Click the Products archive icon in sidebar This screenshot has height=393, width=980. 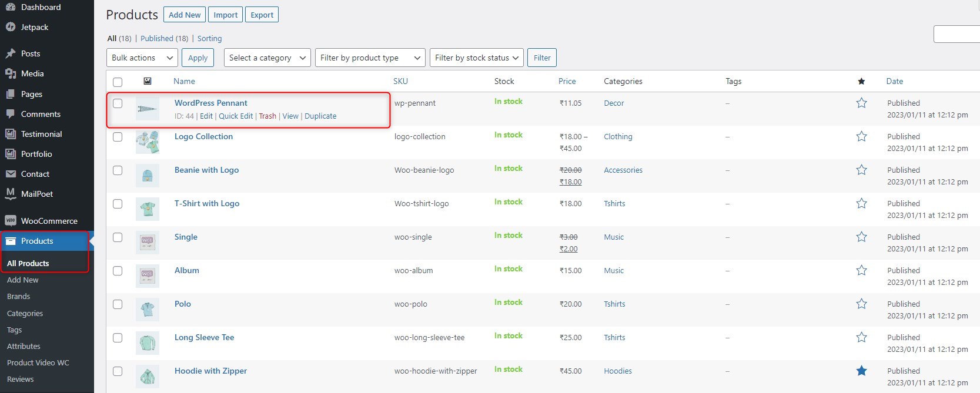tap(10, 241)
